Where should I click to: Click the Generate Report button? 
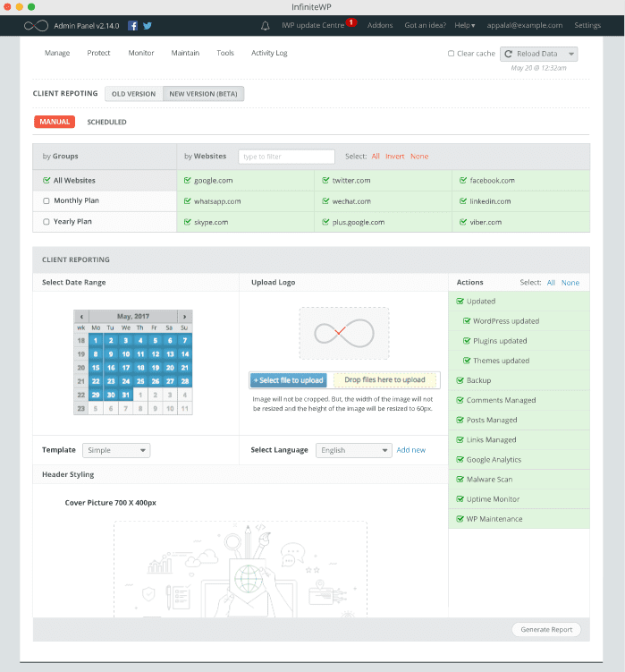[546, 629]
